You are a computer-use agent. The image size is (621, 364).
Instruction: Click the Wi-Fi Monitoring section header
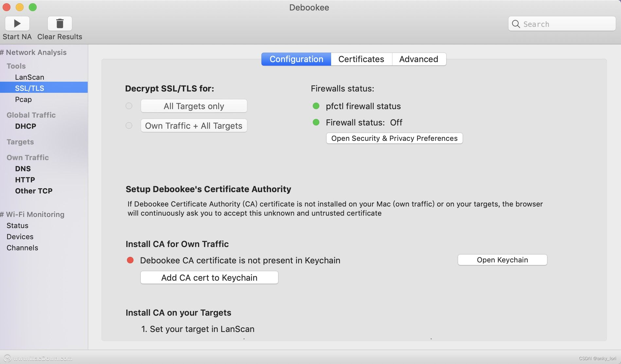(x=32, y=214)
